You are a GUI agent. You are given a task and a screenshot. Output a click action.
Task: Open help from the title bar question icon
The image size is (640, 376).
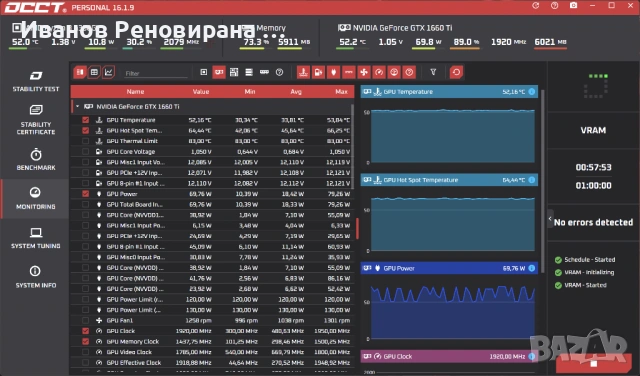coord(554,6)
